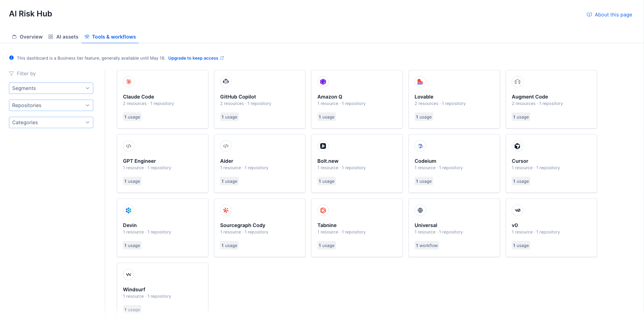Click the Tabnine card title
This screenshot has height=317, width=644.
click(327, 225)
